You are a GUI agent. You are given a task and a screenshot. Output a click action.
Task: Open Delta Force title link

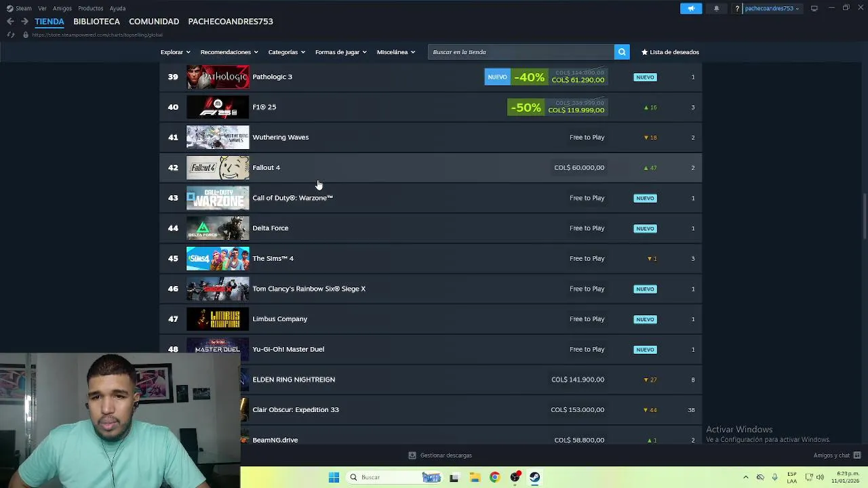point(270,228)
